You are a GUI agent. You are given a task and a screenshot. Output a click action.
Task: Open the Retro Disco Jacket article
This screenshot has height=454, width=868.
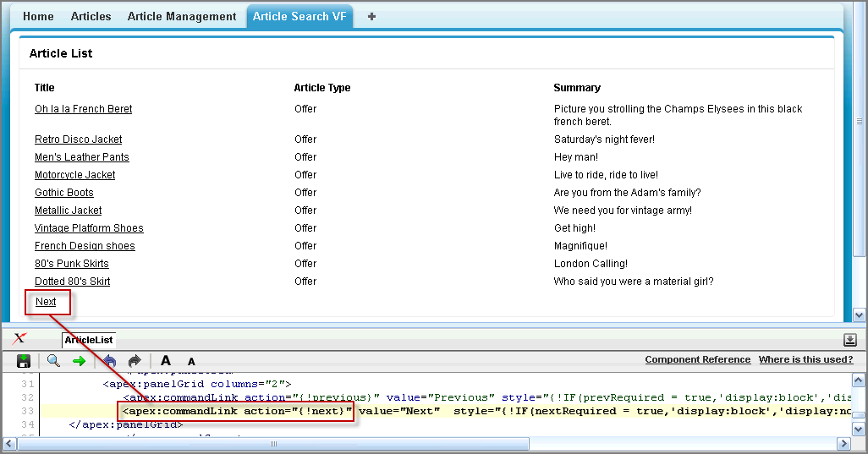tap(78, 139)
